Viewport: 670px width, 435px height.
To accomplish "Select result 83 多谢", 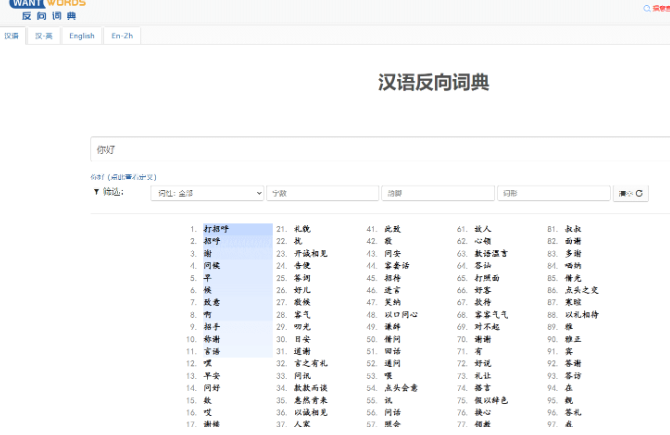I will click(x=573, y=253).
